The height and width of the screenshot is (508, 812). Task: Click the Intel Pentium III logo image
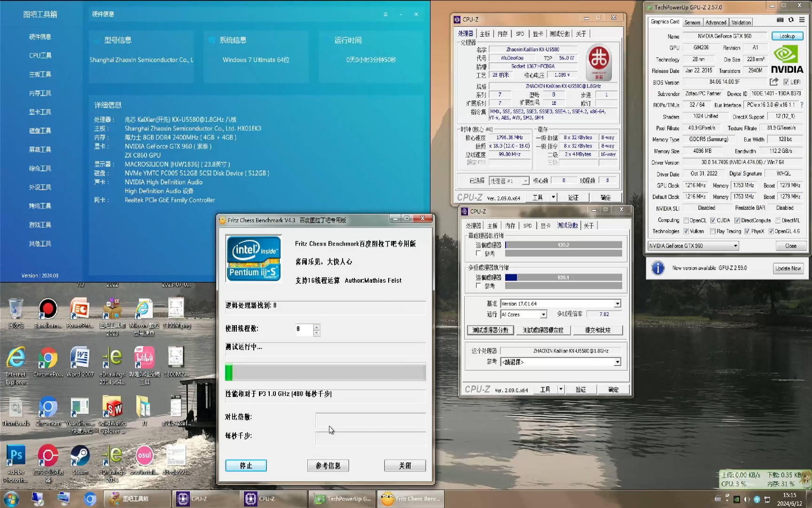pos(254,258)
